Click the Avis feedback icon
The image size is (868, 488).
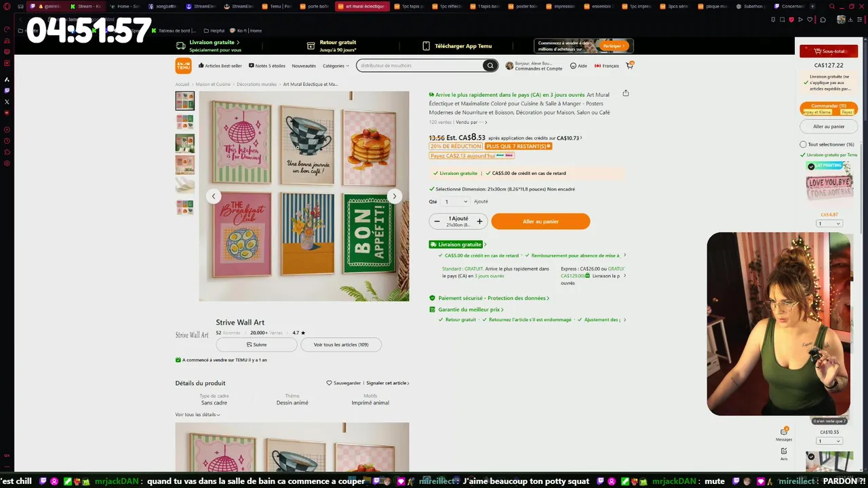click(784, 451)
